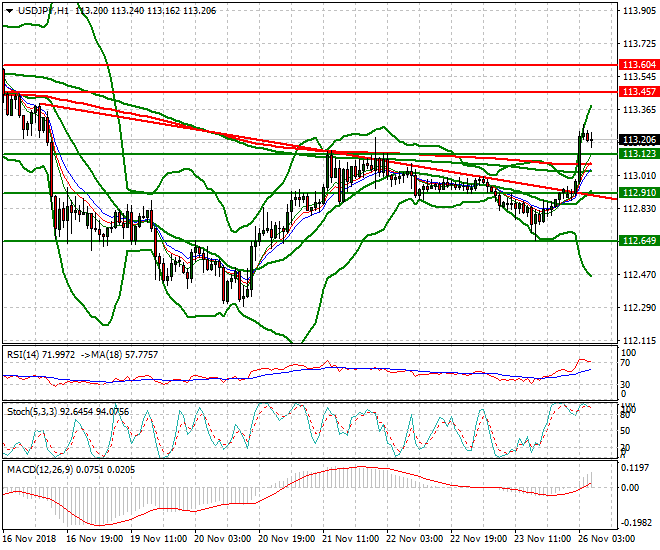Click the black 113.206 current price tag
This screenshot has height=550, width=660.
coord(638,140)
